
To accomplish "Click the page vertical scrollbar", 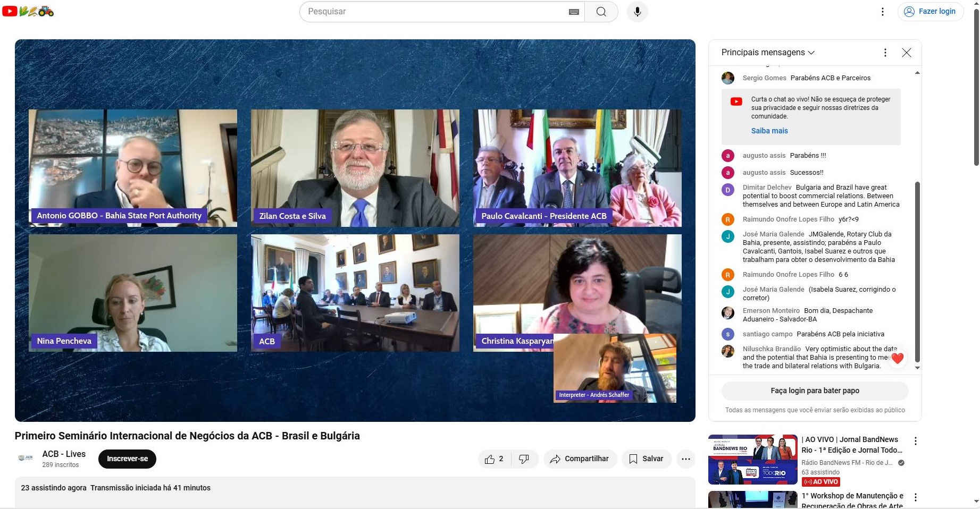I will click(x=976, y=88).
